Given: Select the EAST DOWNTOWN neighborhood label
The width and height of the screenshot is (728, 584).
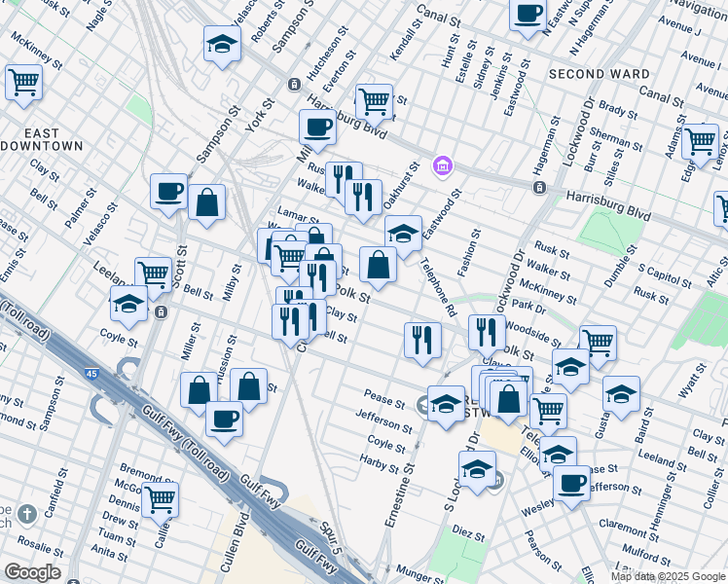Looking at the screenshot, I should click(x=42, y=140).
